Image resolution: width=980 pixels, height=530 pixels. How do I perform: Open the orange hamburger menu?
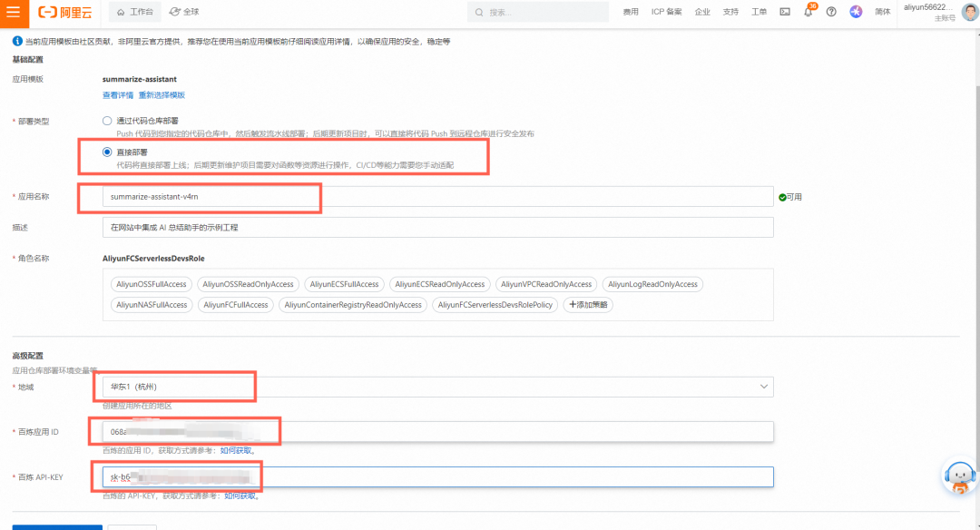(x=13, y=12)
